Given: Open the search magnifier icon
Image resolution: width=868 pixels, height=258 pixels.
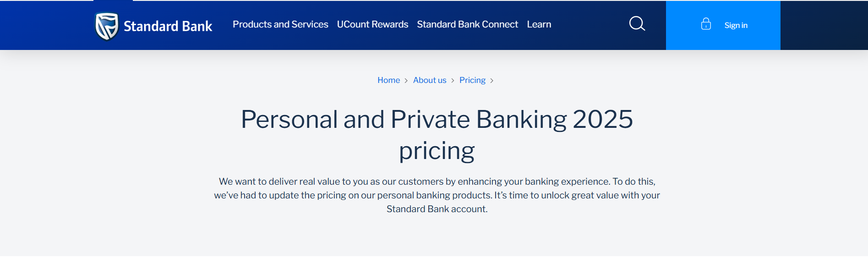Looking at the screenshot, I should [637, 24].
